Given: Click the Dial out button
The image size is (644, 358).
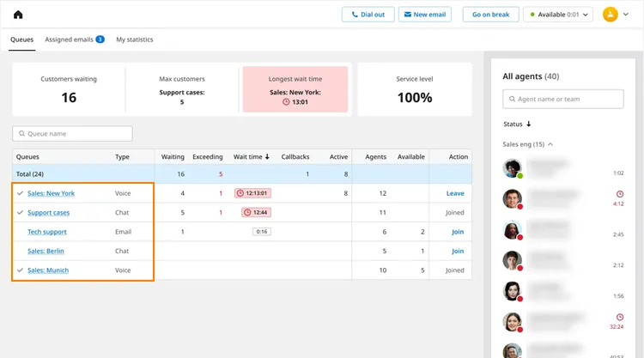Looking at the screenshot, I should [x=368, y=15].
